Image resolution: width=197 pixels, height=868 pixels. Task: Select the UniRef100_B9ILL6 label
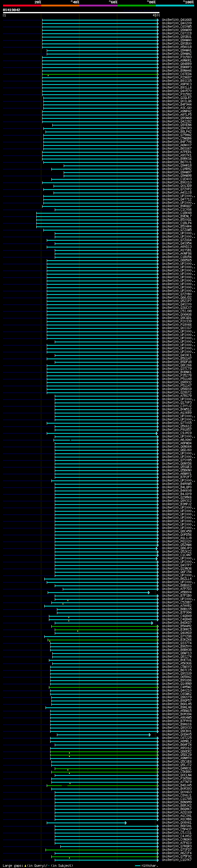pos(177,88)
